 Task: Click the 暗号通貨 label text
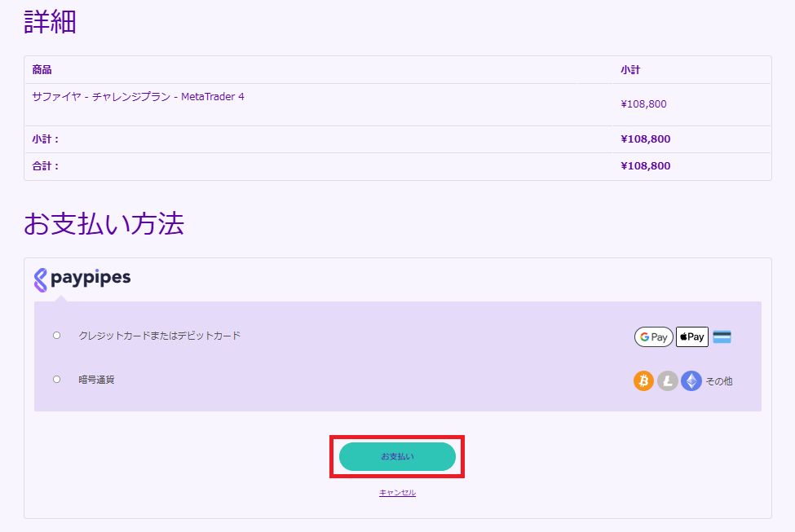coord(96,380)
